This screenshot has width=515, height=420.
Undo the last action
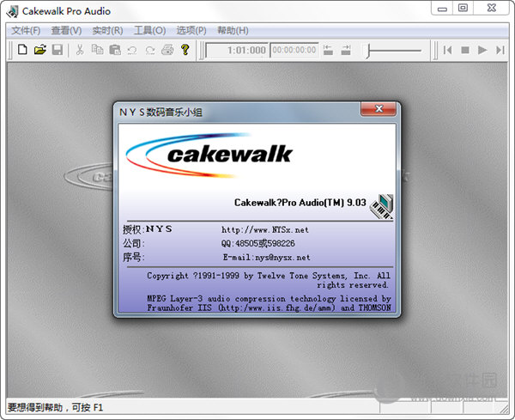pos(132,50)
